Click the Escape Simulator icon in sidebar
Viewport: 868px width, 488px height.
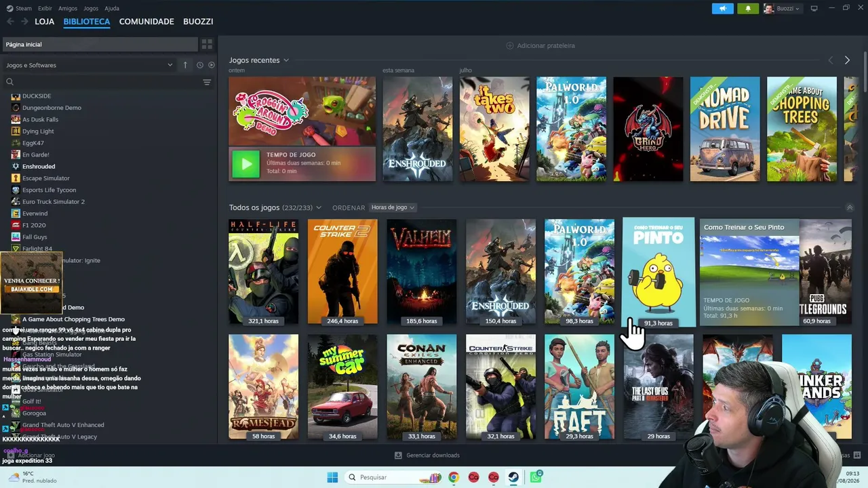click(16, 178)
